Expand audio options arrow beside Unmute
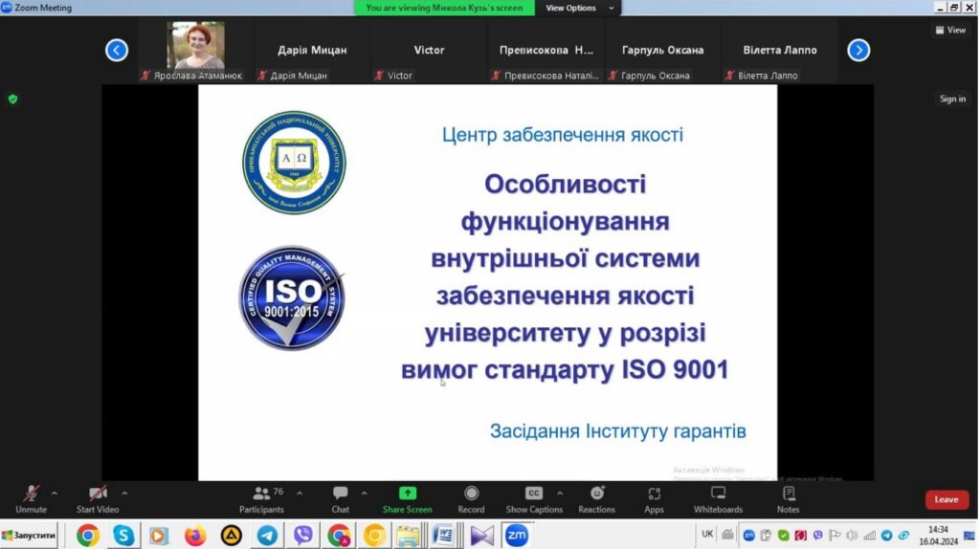Screen dimensions: 980x549 (54, 494)
